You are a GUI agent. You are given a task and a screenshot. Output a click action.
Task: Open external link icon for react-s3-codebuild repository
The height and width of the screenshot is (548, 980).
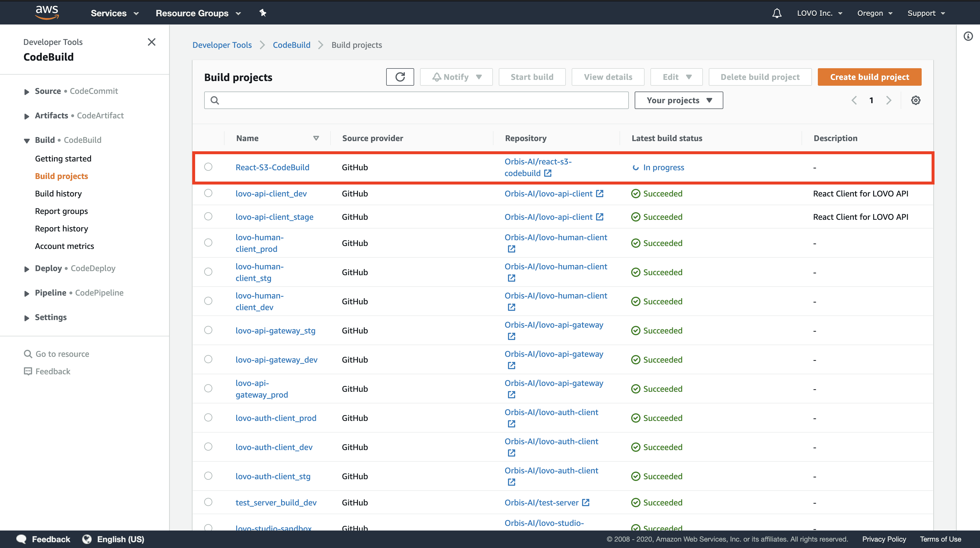(547, 173)
